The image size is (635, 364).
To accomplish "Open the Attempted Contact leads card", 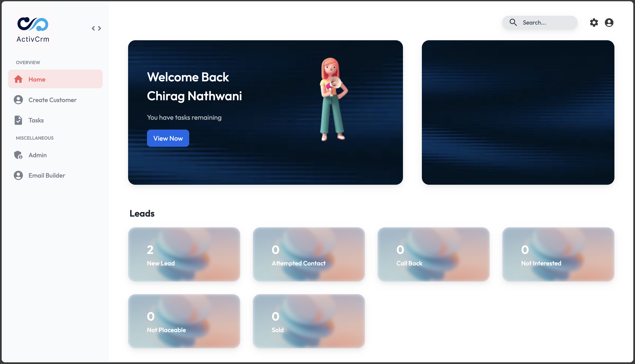I will point(309,255).
